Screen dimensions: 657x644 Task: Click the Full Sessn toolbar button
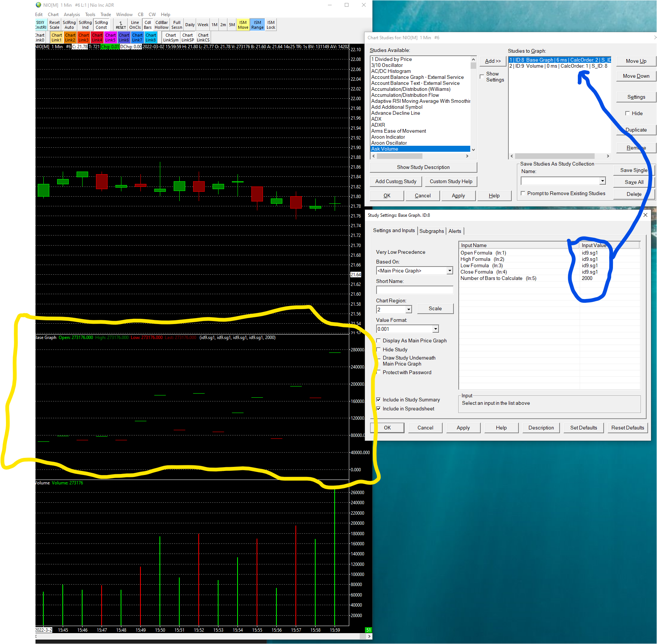click(177, 25)
